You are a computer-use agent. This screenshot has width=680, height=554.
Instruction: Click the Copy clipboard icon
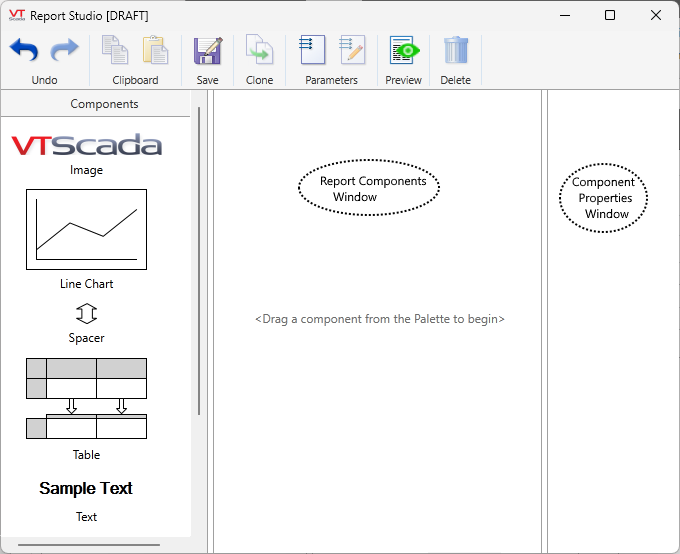(x=115, y=49)
